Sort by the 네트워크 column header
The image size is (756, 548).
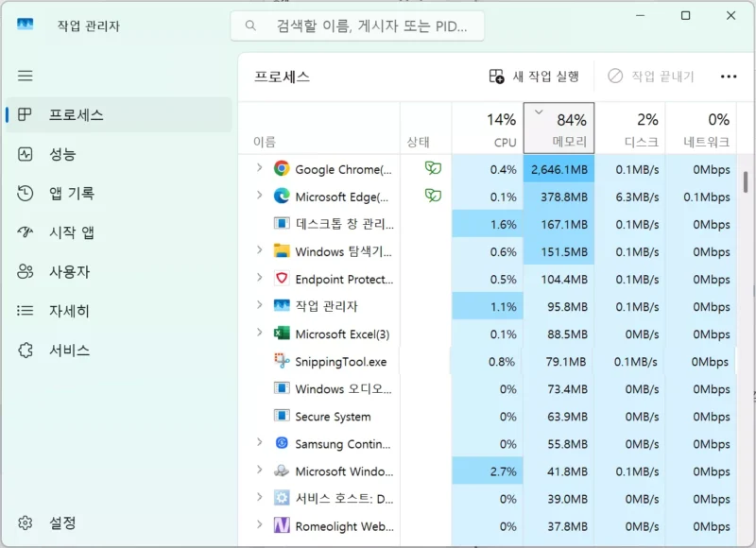pyautogui.click(x=700, y=128)
